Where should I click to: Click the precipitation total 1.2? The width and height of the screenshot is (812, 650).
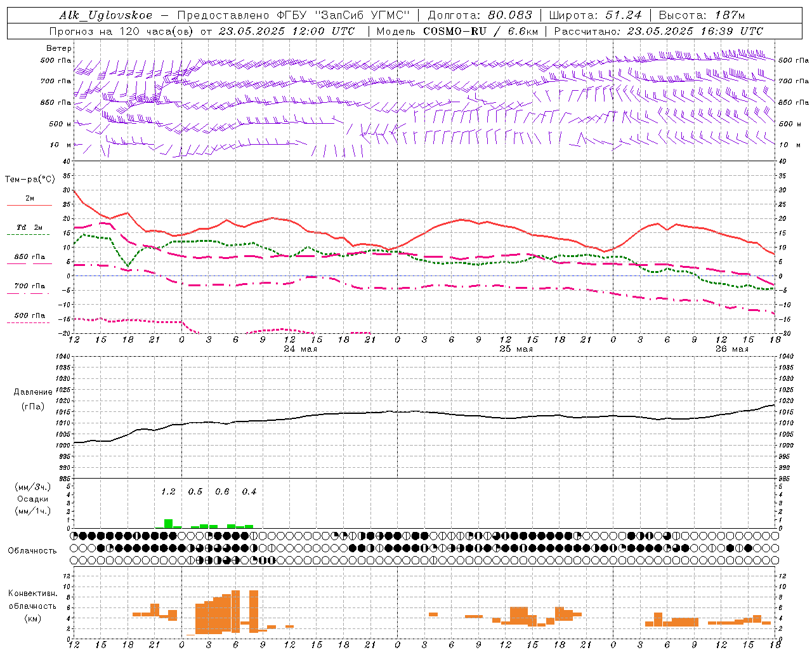pyautogui.click(x=168, y=492)
